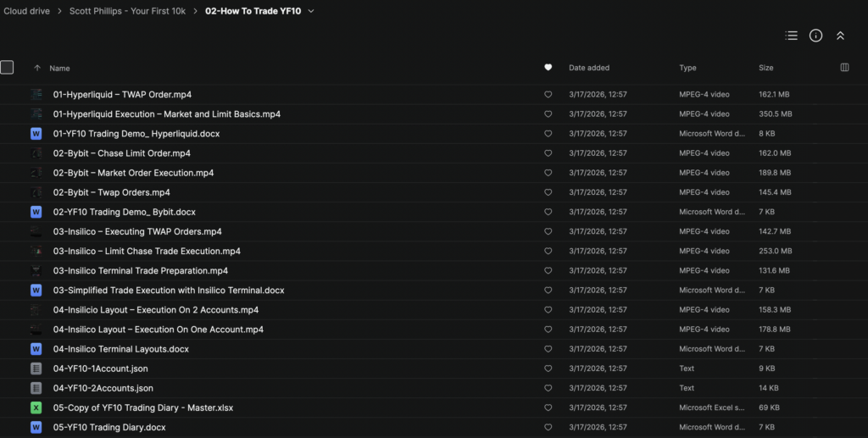The height and width of the screenshot is (438, 868).
Task: Click Word icon of 01-YF10 Trading Demo_ Hyperliquid.docx
Action: pyautogui.click(x=36, y=134)
